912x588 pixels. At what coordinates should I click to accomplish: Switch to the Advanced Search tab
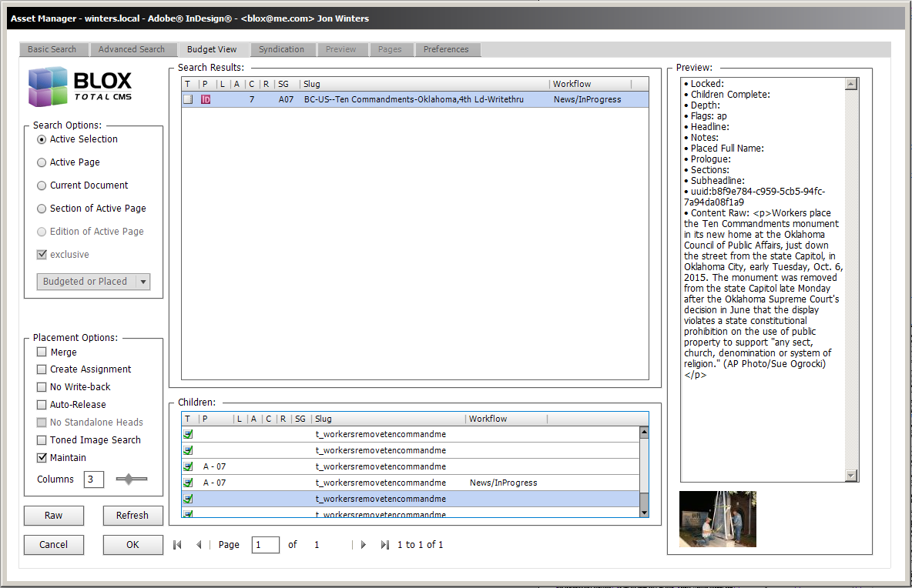pos(131,49)
